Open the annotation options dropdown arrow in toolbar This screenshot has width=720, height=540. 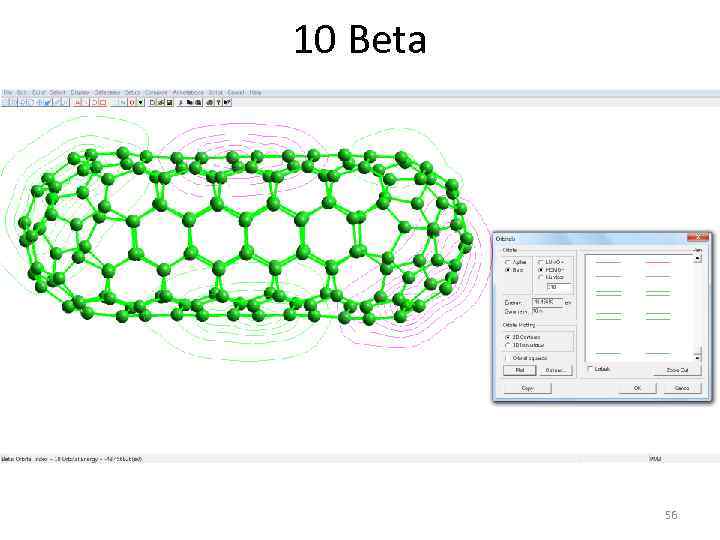pyautogui.click(x=140, y=102)
